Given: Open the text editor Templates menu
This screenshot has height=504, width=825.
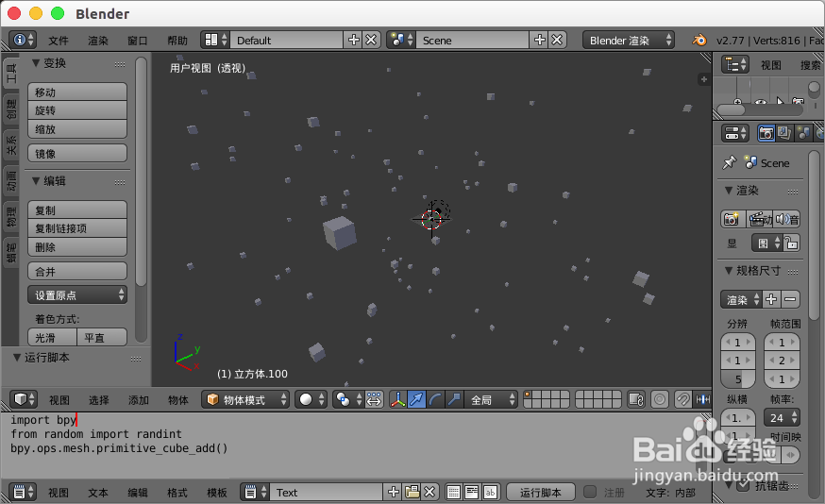Looking at the screenshot, I should (x=217, y=493).
